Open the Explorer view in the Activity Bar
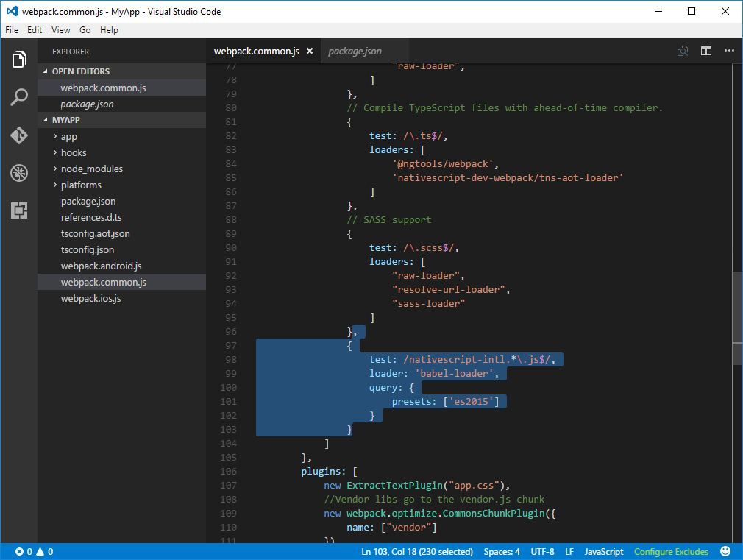 point(19,60)
